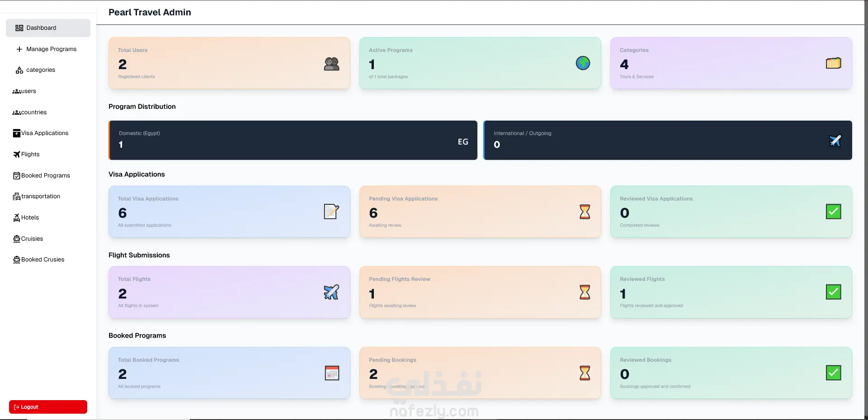Screen dimensions: 868x420
Task: Click the group icon beside users
Action: coord(17,91)
